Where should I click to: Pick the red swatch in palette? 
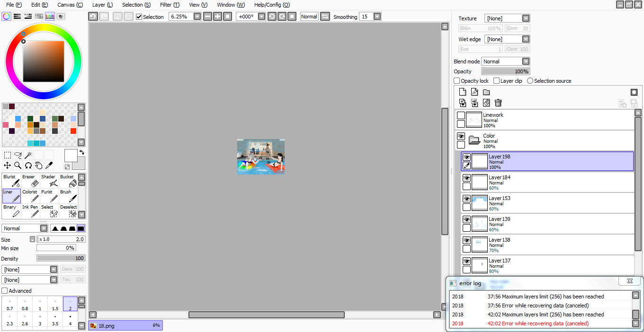[x=73, y=131]
